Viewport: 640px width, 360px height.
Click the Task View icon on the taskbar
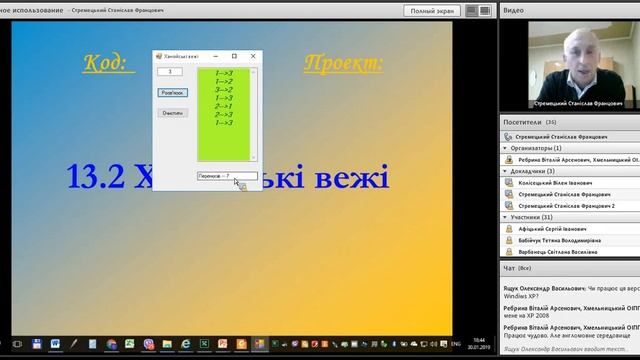tap(17, 344)
